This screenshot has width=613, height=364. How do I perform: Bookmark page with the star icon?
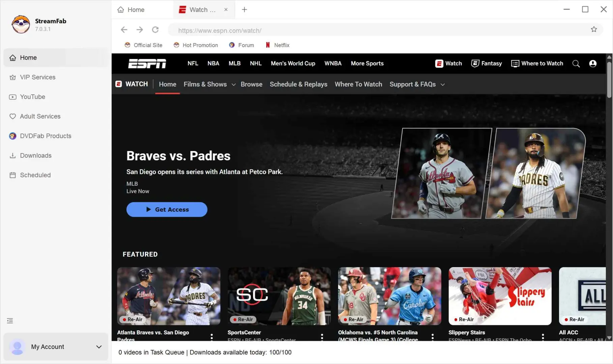click(594, 29)
